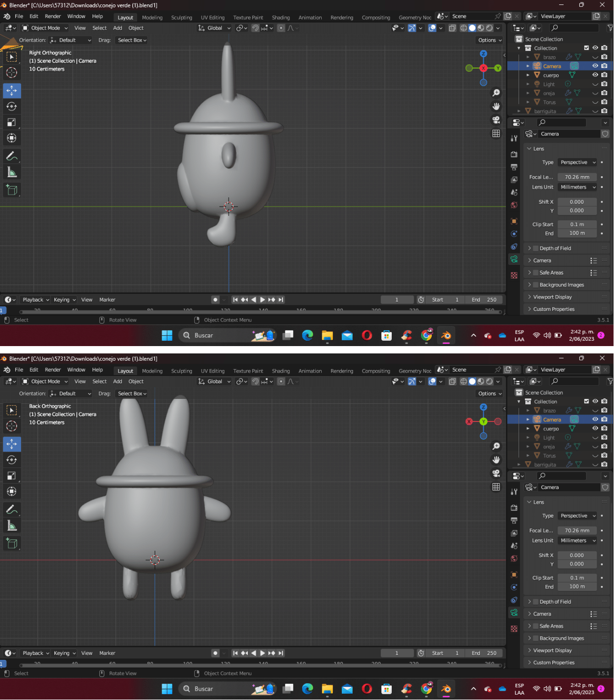Open the lens Type Perspective dropdown in upper window
614x700 pixels.
click(x=578, y=163)
